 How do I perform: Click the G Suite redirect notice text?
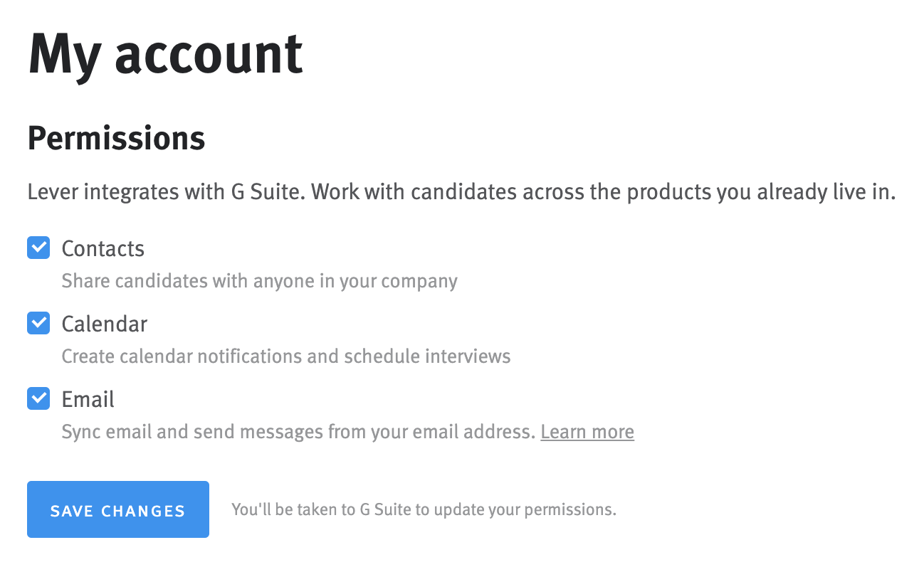(424, 509)
